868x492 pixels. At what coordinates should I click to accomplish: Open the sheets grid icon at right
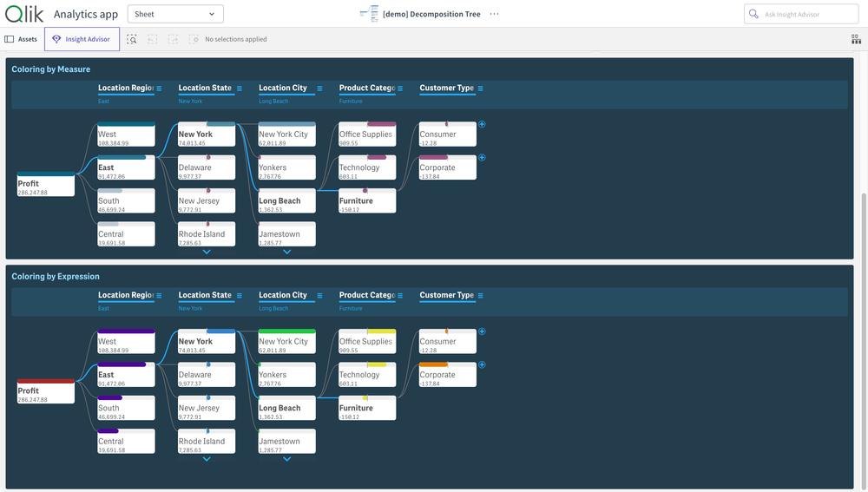point(856,39)
